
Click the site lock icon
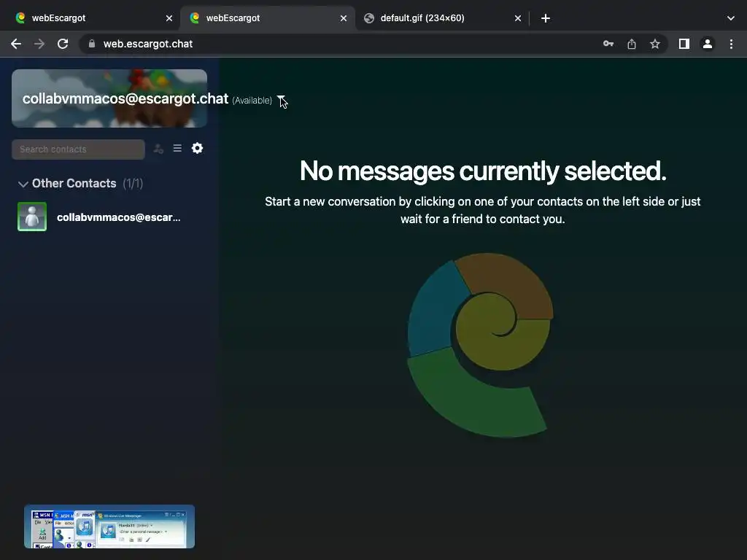[92, 44]
